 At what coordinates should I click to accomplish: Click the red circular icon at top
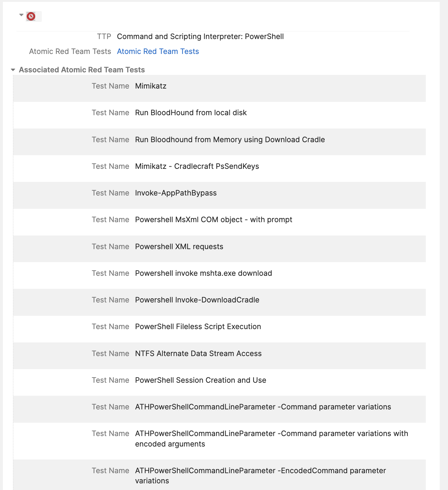[x=31, y=16]
